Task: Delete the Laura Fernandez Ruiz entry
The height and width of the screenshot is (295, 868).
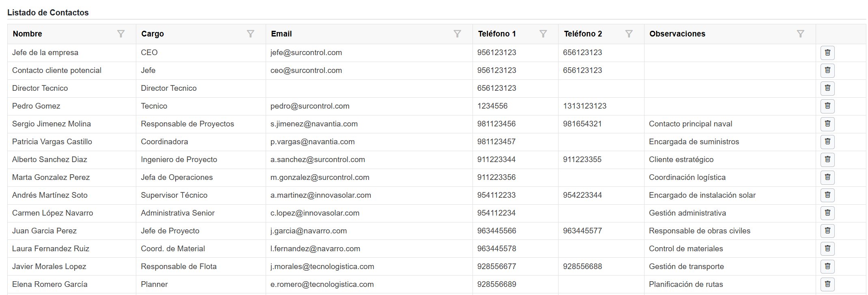Action: point(827,249)
